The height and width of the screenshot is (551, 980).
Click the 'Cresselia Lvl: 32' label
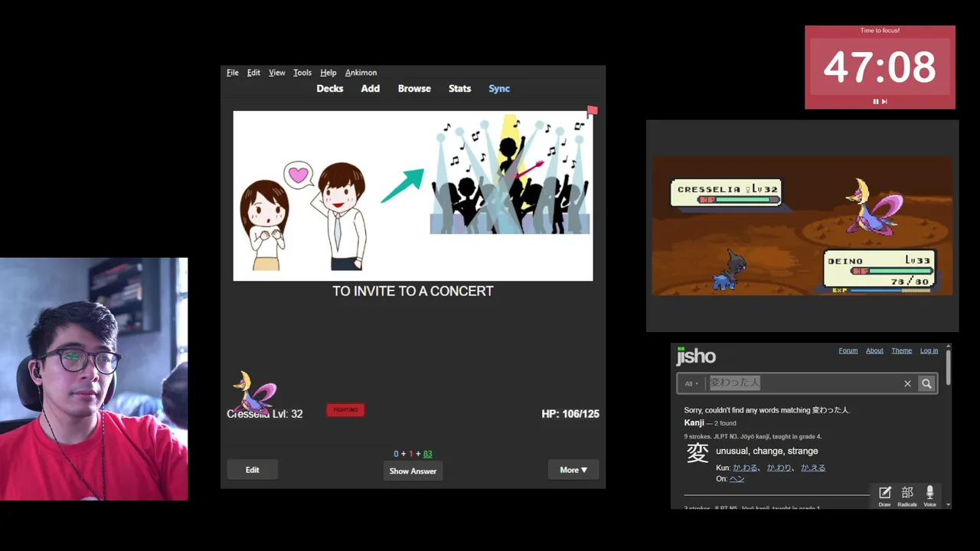coord(265,414)
